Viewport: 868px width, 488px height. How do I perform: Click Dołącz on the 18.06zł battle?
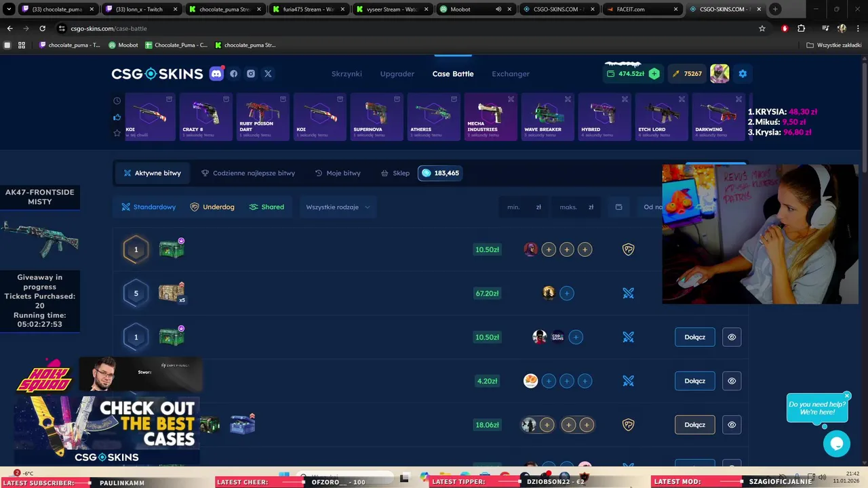point(695,425)
